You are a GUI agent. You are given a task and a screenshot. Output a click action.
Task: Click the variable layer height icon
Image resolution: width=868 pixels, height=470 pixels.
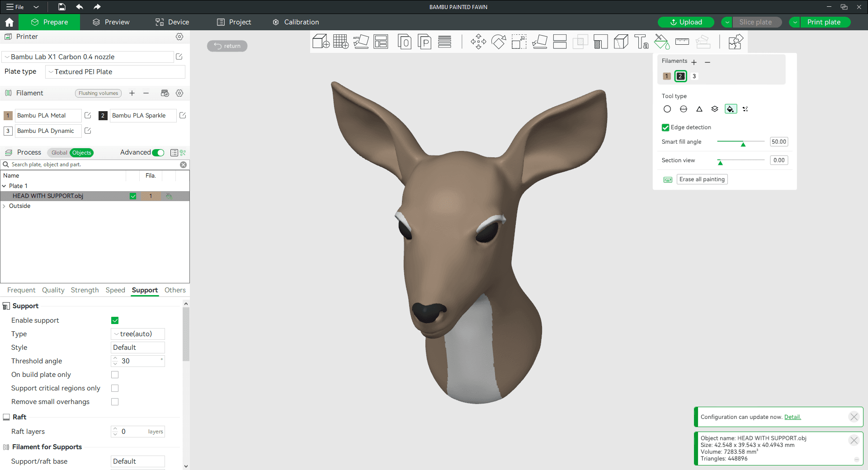(x=444, y=42)
